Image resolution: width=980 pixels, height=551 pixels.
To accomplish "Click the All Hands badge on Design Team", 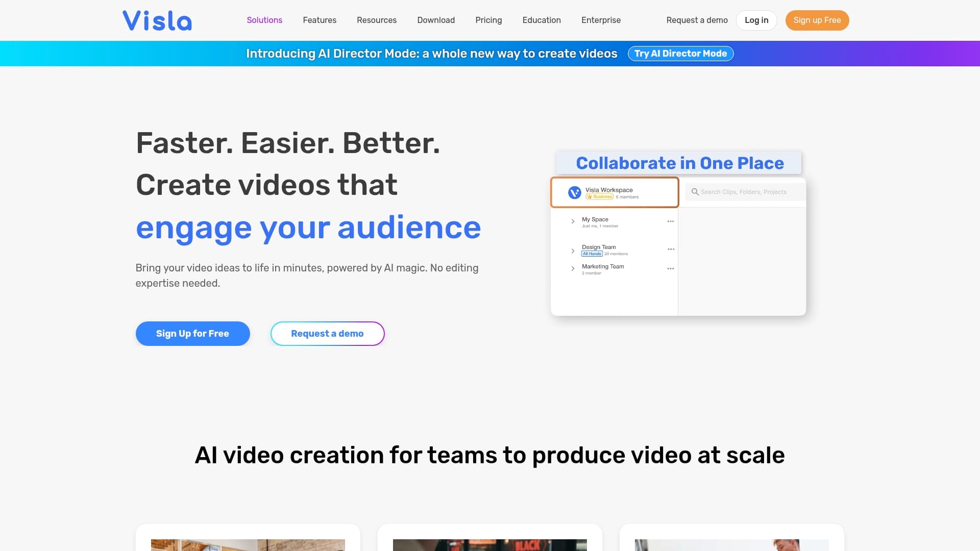I will 591,253.
